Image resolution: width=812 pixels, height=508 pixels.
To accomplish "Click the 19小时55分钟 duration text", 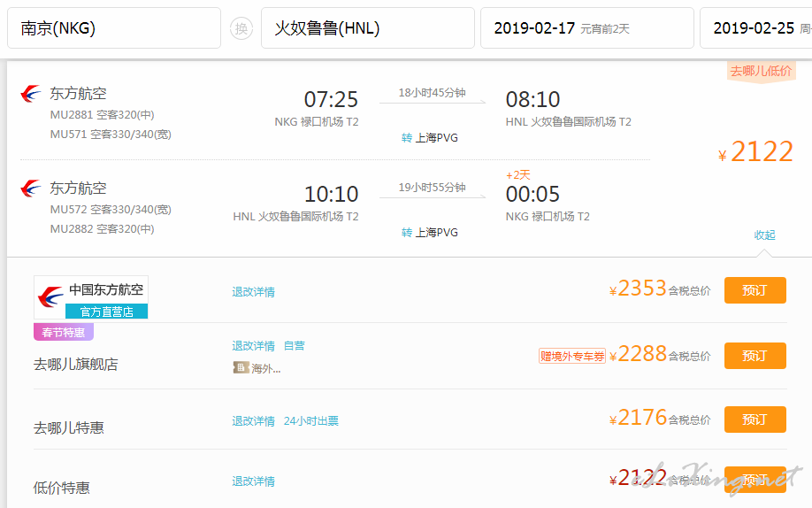I will tap(432, 188).
